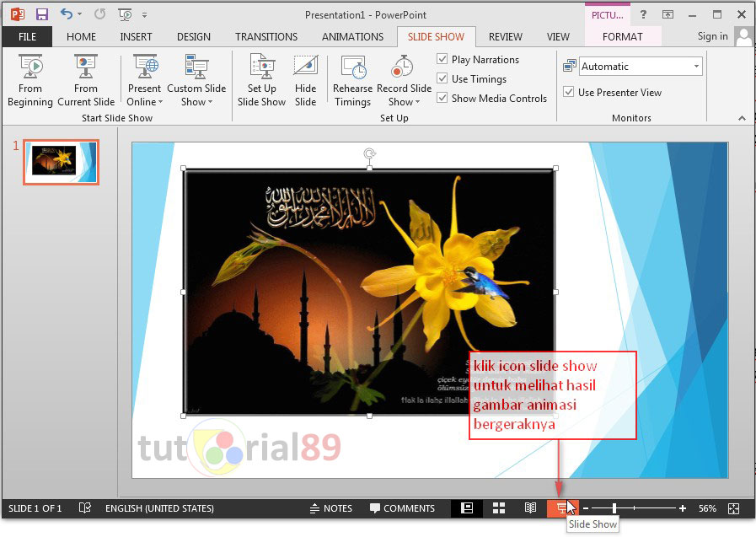Open Ribbon Display Options
This screenshot has height=537, width=756.
tap(668, 14)
